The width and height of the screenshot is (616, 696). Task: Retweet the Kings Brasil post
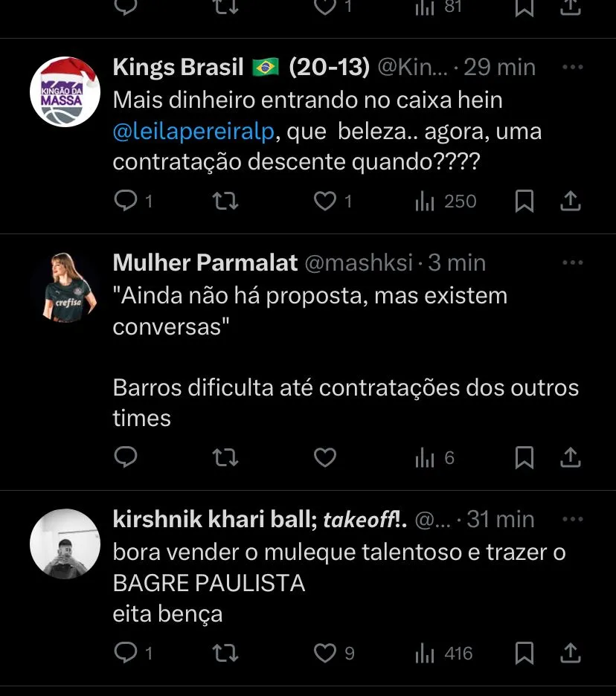(225, 202)
